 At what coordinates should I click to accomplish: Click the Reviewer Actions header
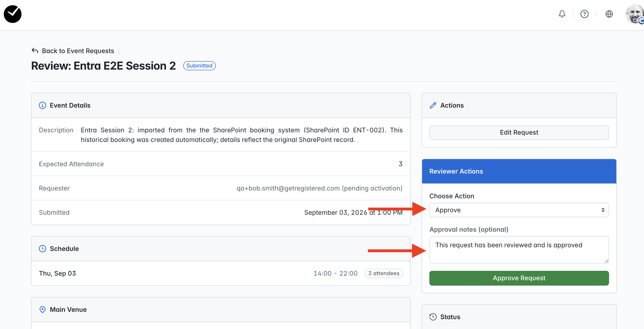tap(519, 171)
